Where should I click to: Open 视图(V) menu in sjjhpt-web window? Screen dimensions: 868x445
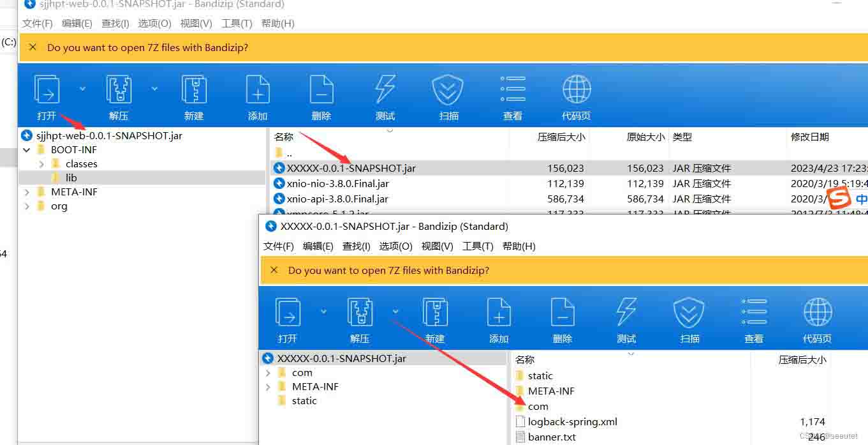tap(196, 24)
